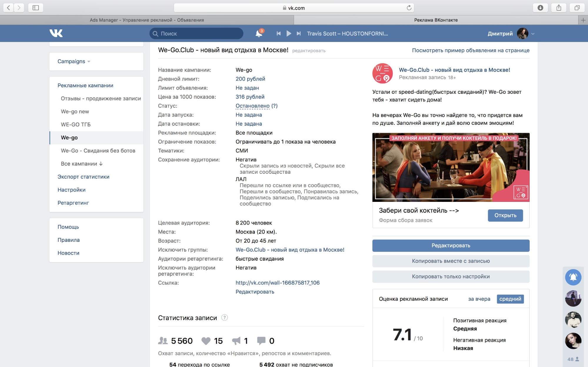The width and height of the screenshot is (588, 367).
Task: Open Рекламные кампании section
Action: pos(85,86)
